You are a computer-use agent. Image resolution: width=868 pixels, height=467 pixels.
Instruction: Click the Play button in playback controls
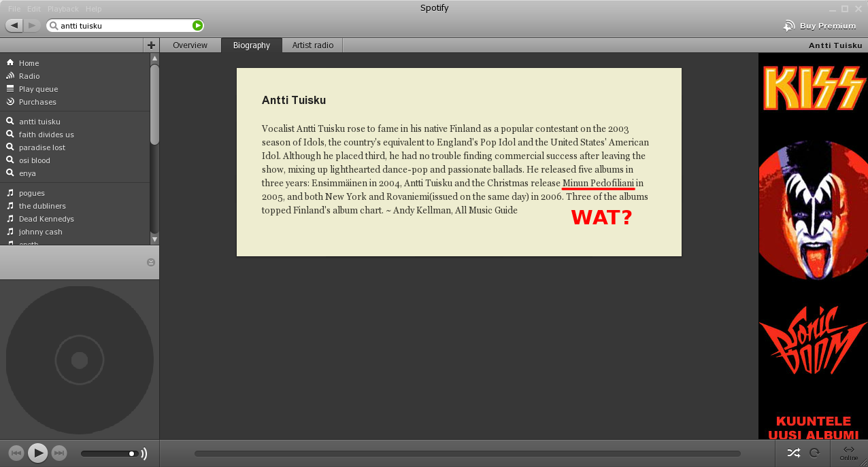pyautogui.click(x=38, y=453)
